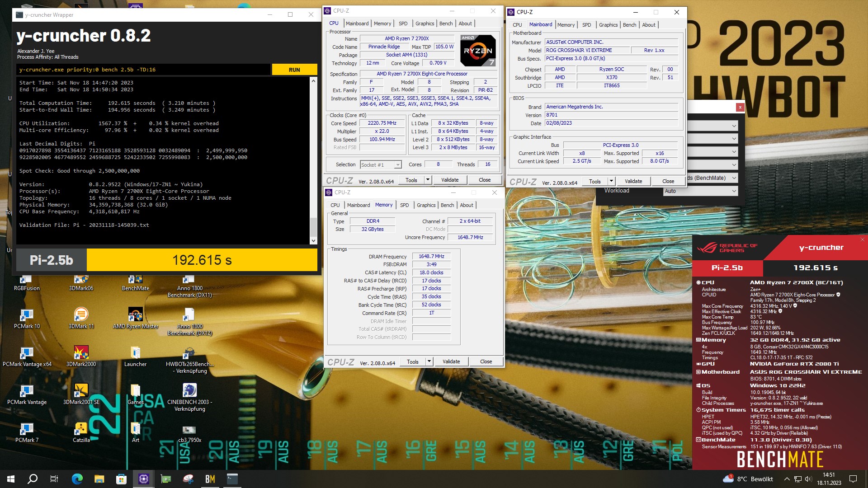
Task: Click the RUN button in y-cruncher Wrapper
Action: click(x=294, y=70)
